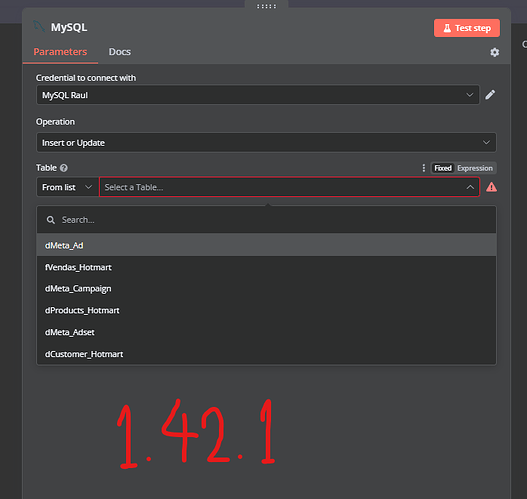Run the Test step button
The image size is (527, 499).
click(x=467, y=28)
